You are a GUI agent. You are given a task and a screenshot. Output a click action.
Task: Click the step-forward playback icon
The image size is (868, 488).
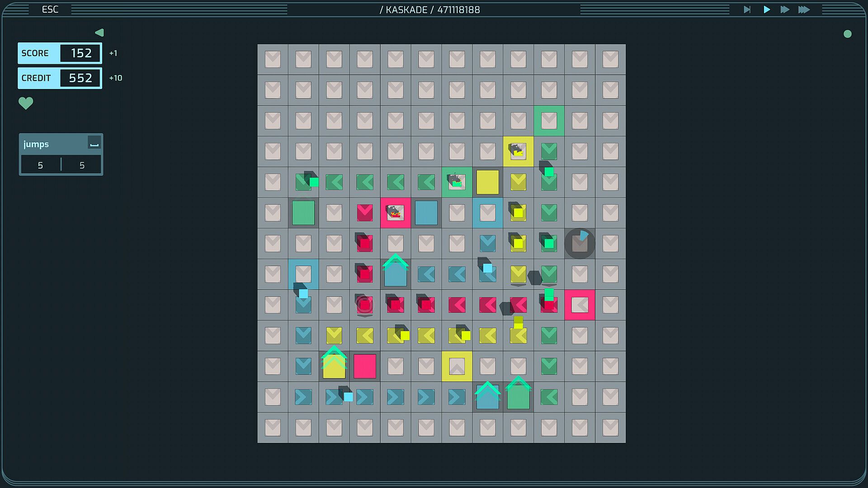pyautogui.click(x=747, y=9)
